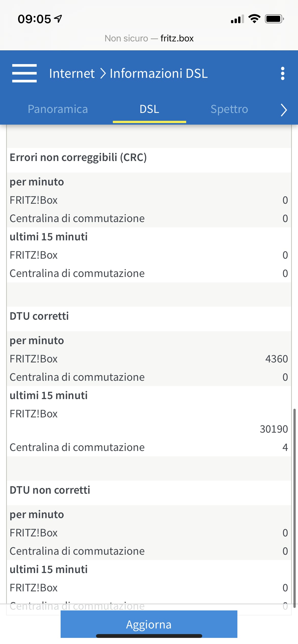Tap the DTU non corretti section heading
This screenshot has width=298, height=644.
[x=50, y=490]
